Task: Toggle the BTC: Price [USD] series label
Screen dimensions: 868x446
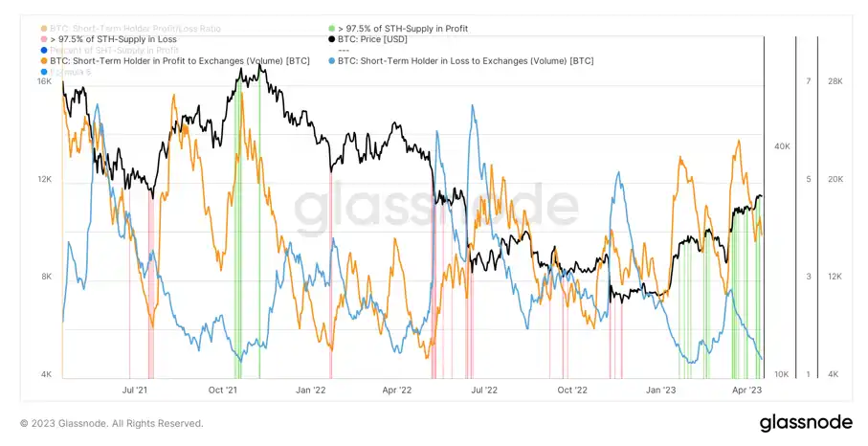Action: (372, 39)
